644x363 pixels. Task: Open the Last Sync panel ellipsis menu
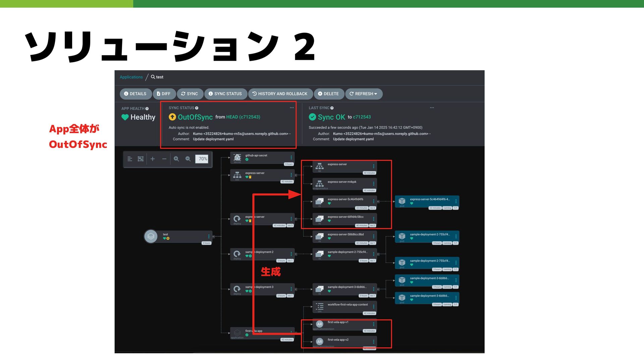pos(432,108)
